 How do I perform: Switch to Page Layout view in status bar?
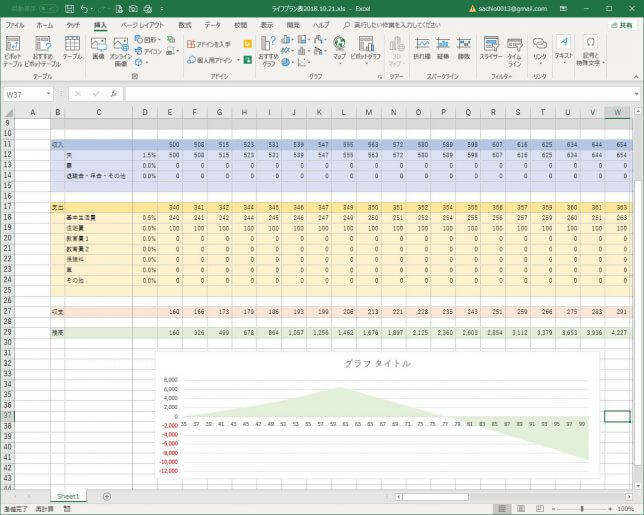[521, 509]
